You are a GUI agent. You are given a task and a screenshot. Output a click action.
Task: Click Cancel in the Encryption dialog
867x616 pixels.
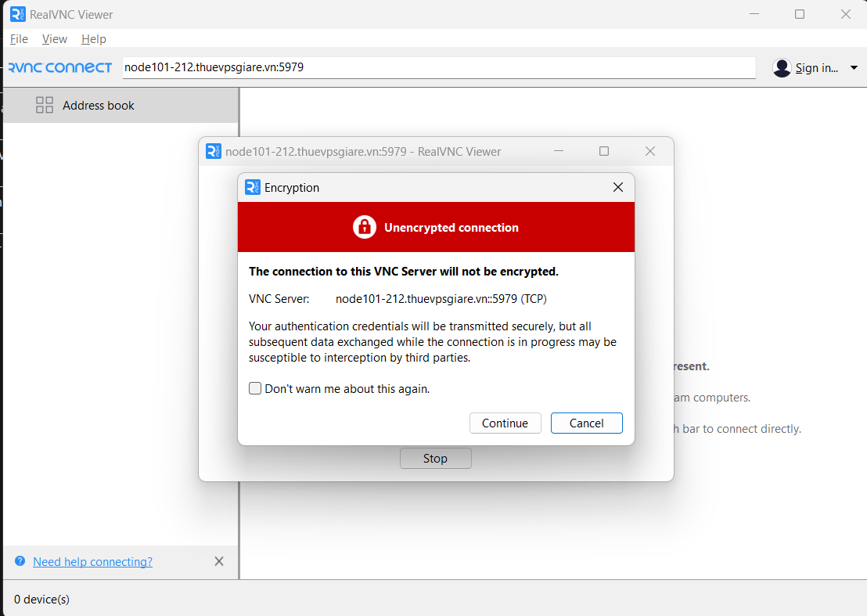click(x=587, y=423)
